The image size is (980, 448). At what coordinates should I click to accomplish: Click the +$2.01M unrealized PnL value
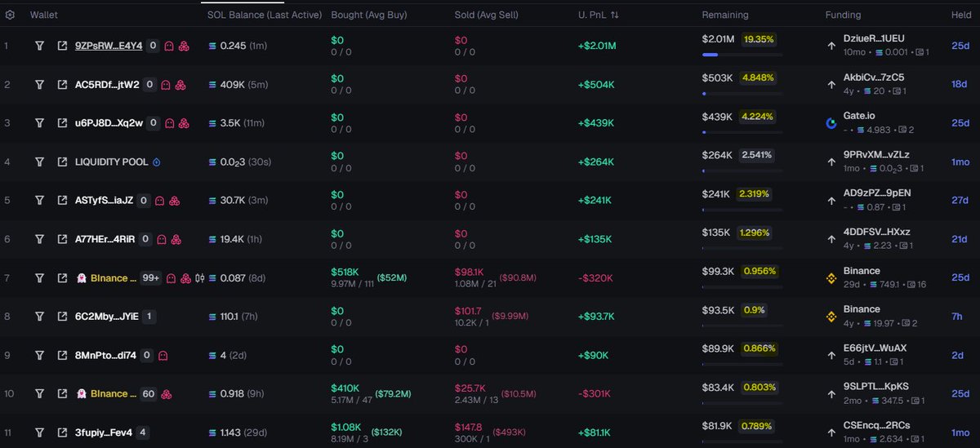point(597,46)
